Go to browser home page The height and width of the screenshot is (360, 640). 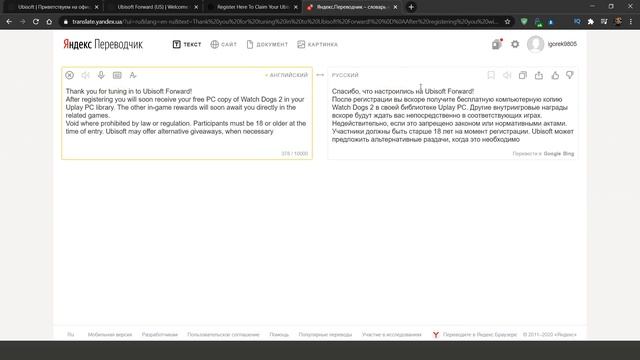(x=49, y=22)
